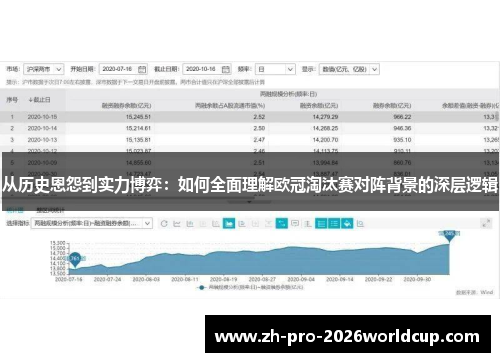Open the 选择指标 indicator dropdown
This screenshot has height=362, width=500.
[92, 223]
